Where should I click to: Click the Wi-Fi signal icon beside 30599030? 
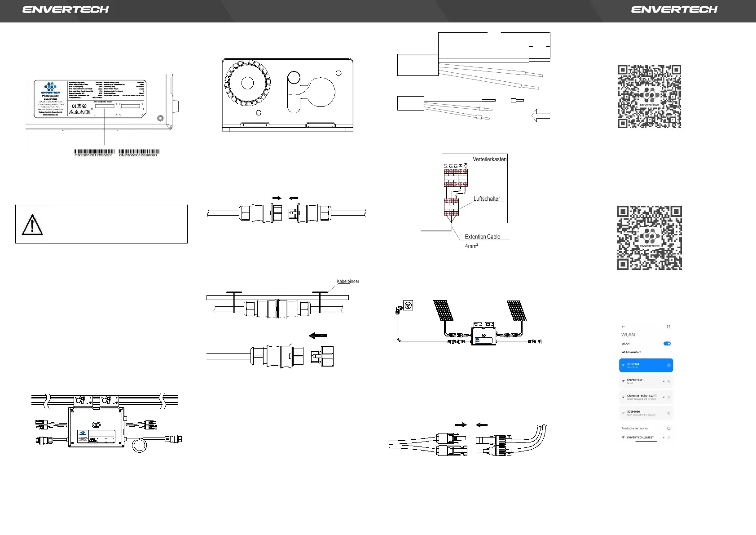click(623, 413)
